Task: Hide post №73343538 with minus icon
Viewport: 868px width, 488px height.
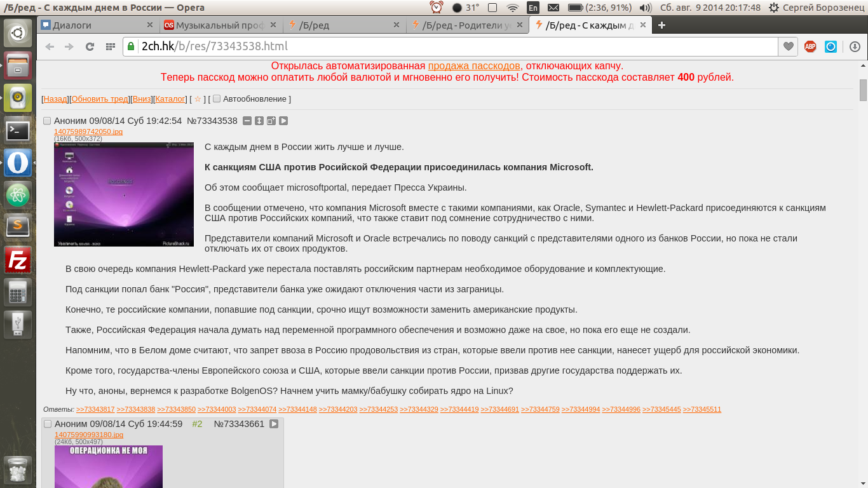Action: click(x=247, y=121)
